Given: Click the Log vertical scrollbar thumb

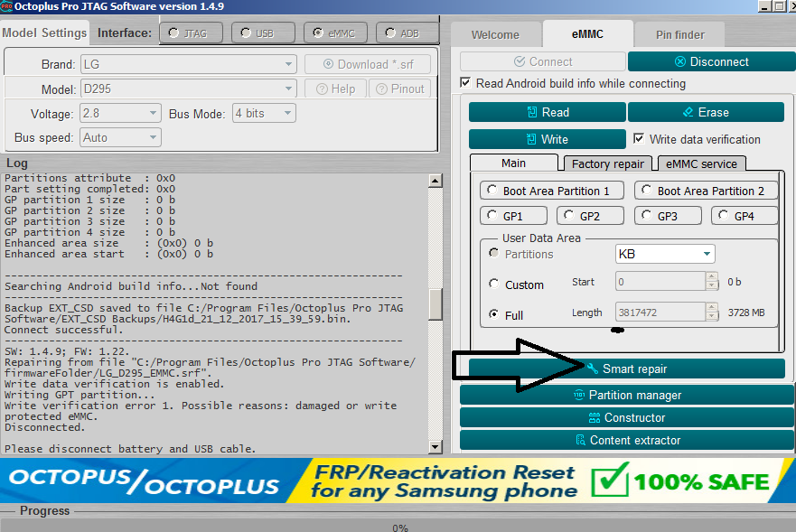Looking at the screenshot, I should pos(435,304).
